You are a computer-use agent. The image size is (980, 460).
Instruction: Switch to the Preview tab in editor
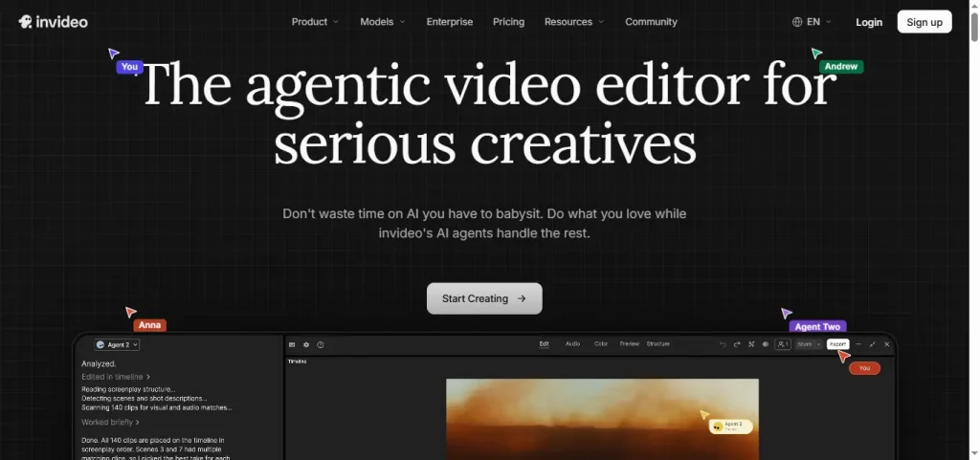630,344
